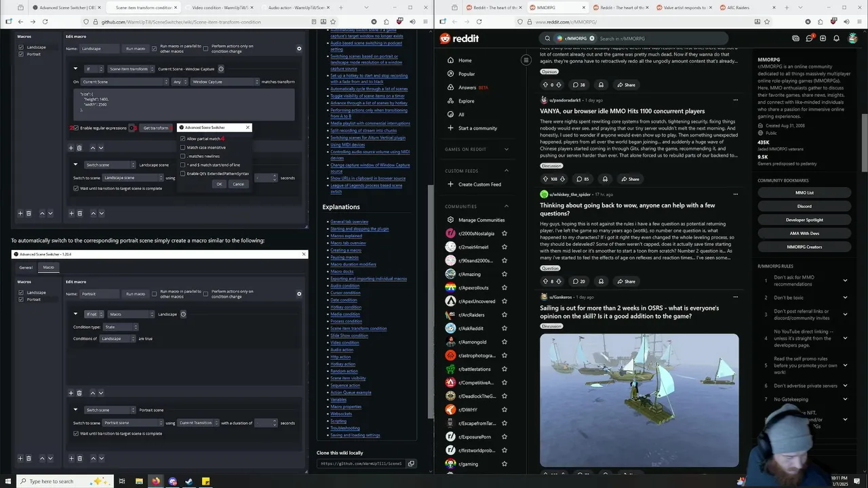
Task: Open the Developer Spotlight bookmark
Action: tap(804, 220)
